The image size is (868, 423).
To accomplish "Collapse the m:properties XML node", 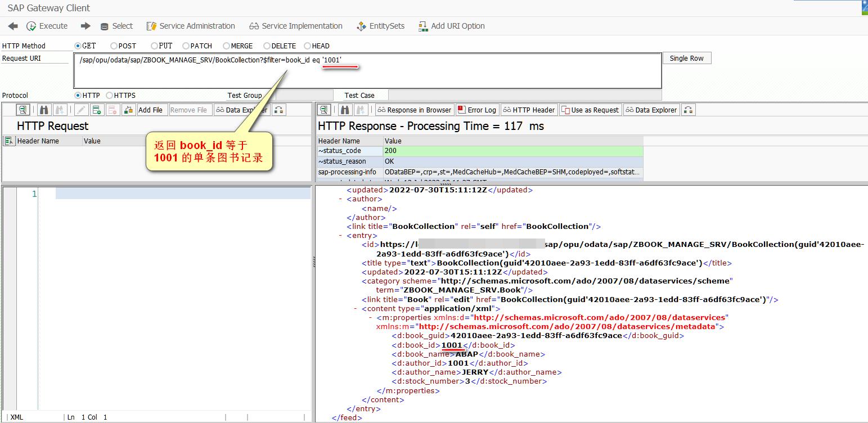I will 371,318.
